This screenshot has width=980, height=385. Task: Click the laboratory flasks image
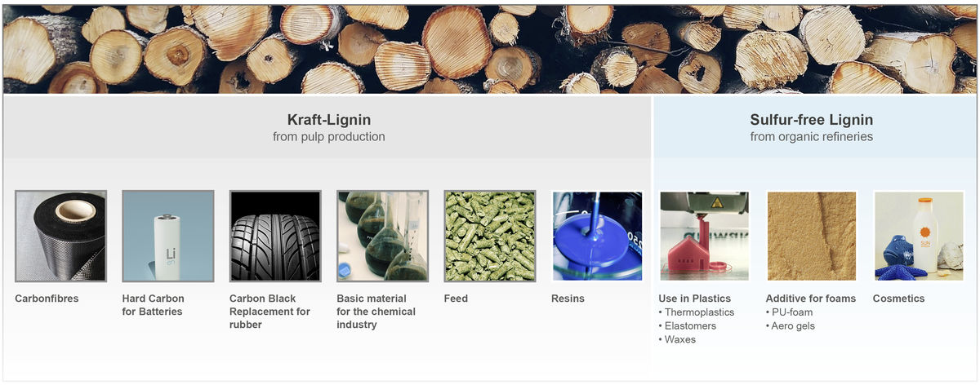pos(382,237)
